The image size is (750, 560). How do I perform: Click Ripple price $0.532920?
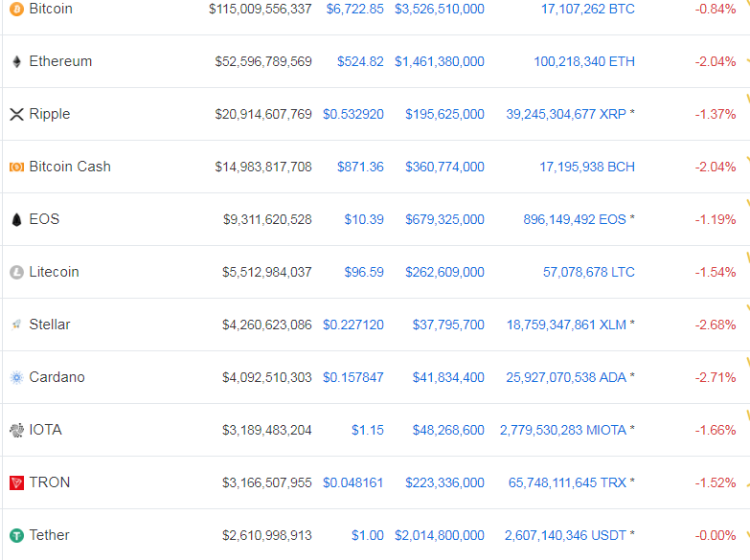coord(353,114)
